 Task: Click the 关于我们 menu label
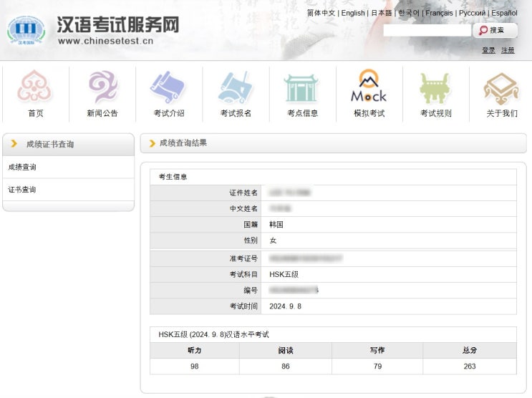[502, 113]
